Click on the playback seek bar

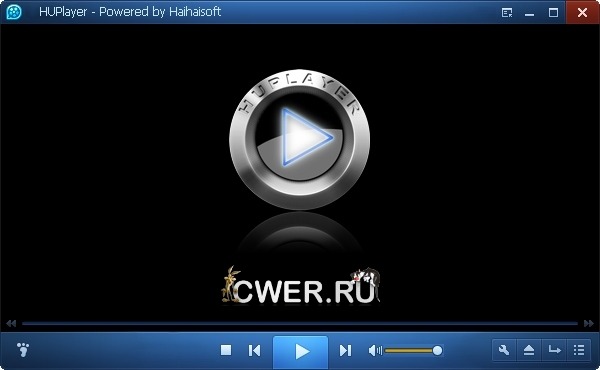coord(300,323)
